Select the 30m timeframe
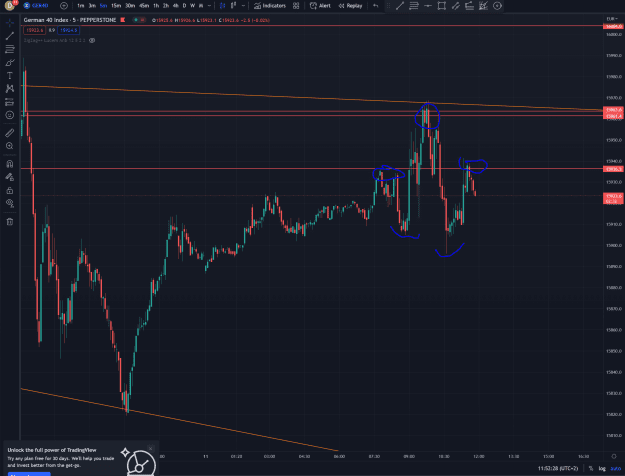The height and width of the screenshot is (476, 625). pos(130,6)
